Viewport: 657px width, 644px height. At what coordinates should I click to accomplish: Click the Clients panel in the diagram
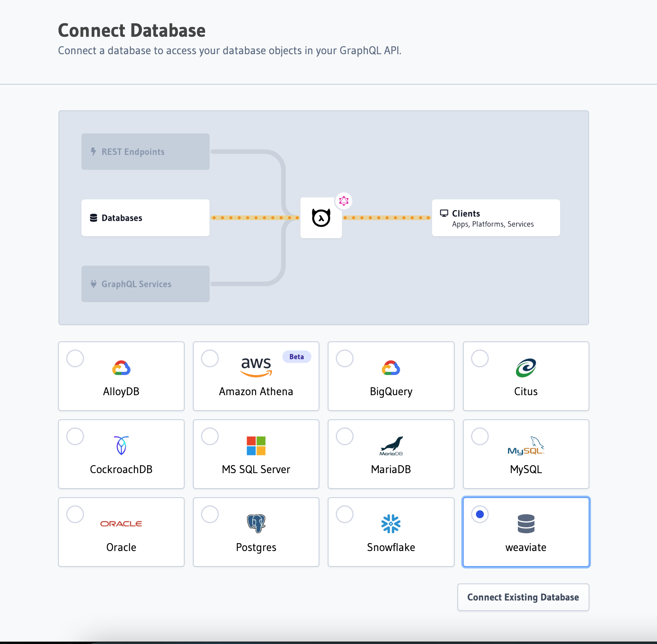(496, 218)
